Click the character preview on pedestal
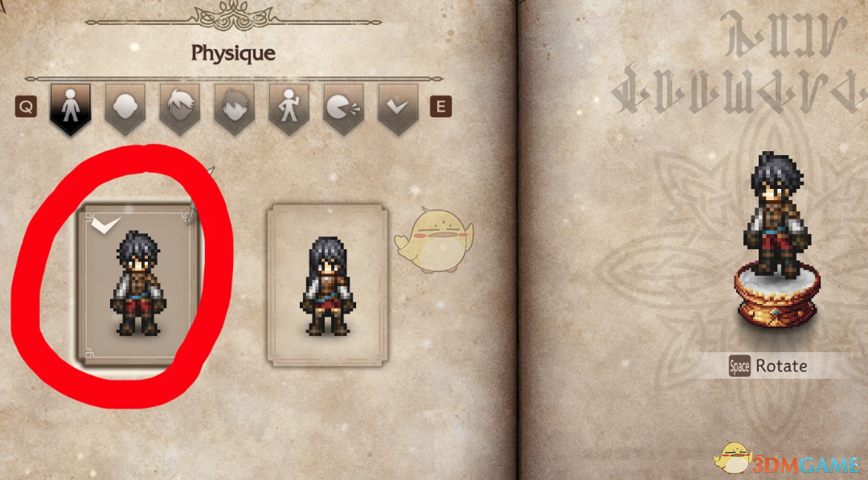868x480 pixels. 776,214
